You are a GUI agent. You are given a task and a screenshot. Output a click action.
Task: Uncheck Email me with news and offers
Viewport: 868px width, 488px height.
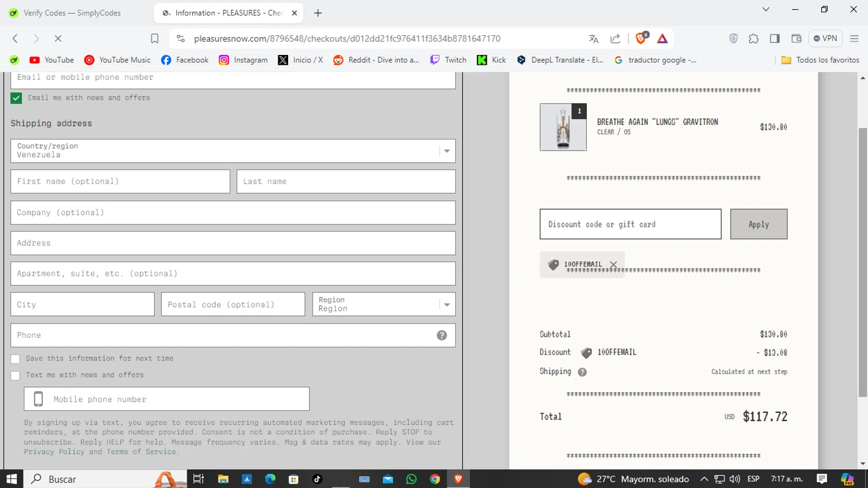(x=16, y=98)
